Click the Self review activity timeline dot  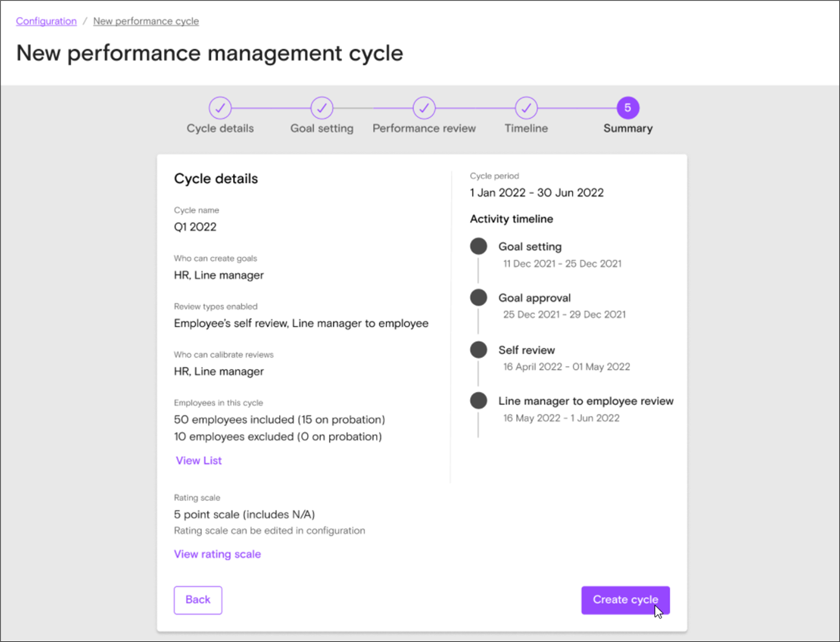(478, 349)
